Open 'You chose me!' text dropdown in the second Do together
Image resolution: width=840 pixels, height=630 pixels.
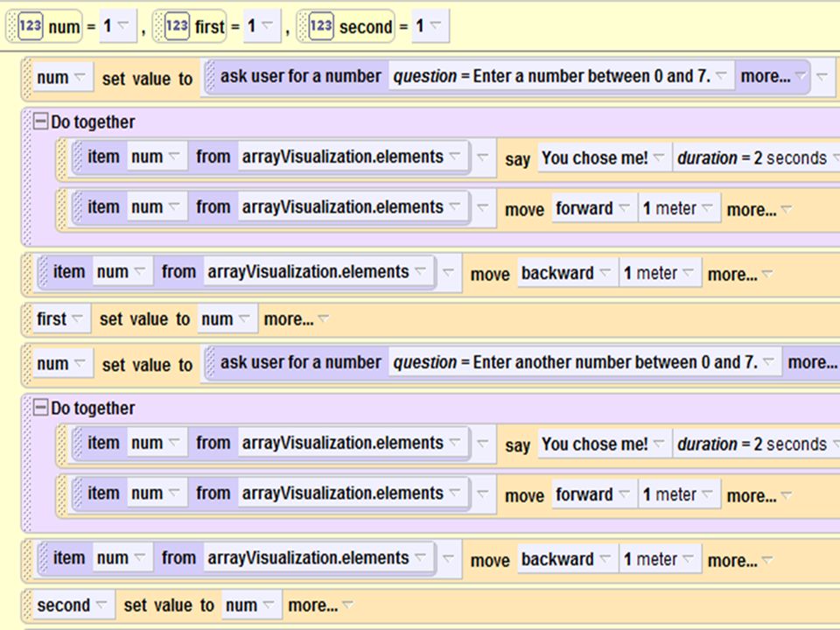(603, 444)
